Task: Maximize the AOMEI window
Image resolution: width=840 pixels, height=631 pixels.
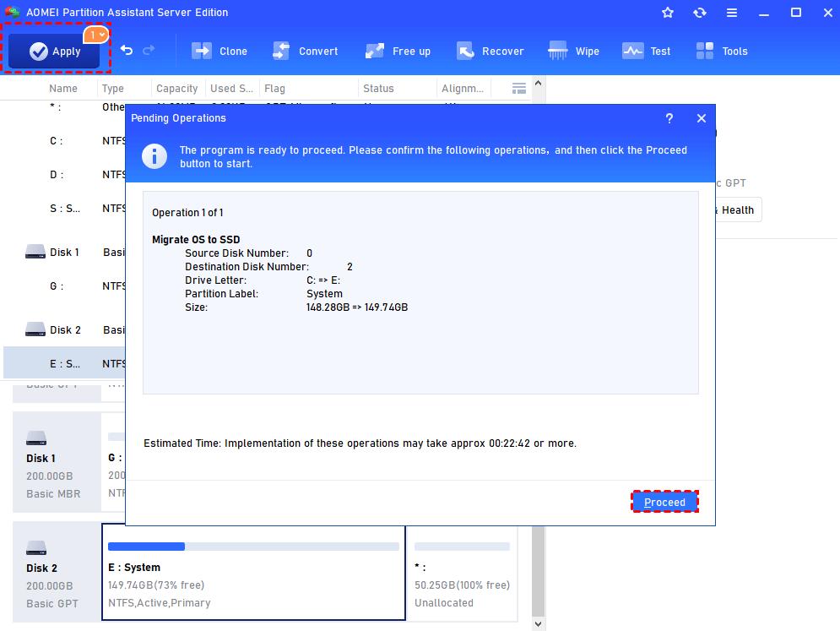Action: click(x=796, y=13)
